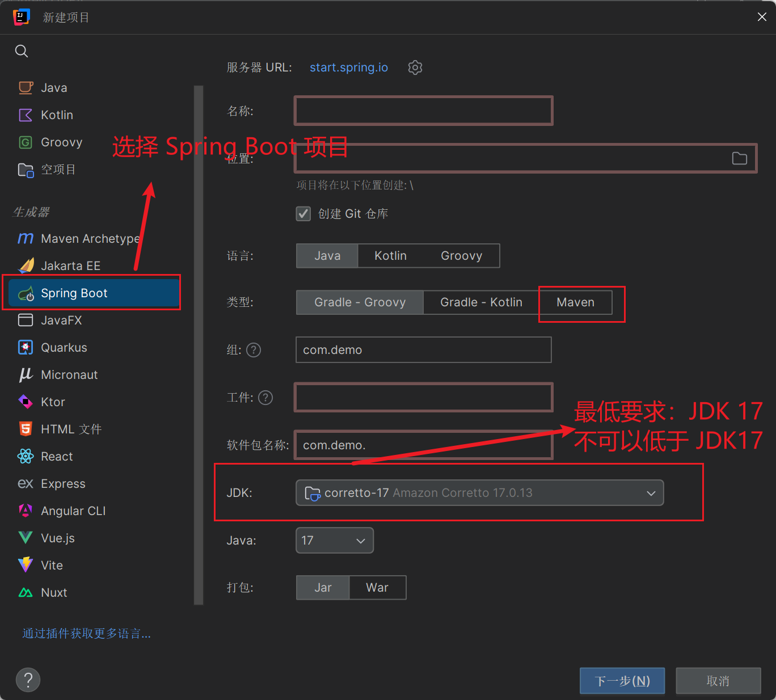Click the Java coffee cup icon

tap(26, 87)
